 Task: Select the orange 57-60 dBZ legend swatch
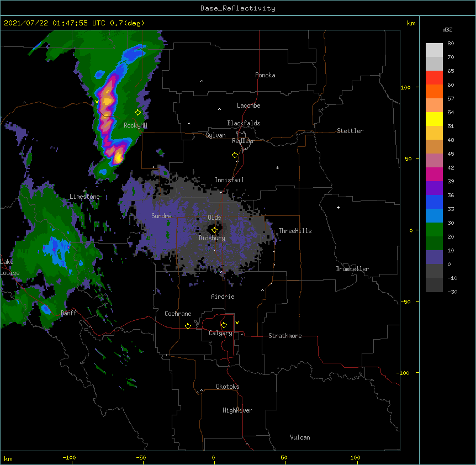click(434, 91)
